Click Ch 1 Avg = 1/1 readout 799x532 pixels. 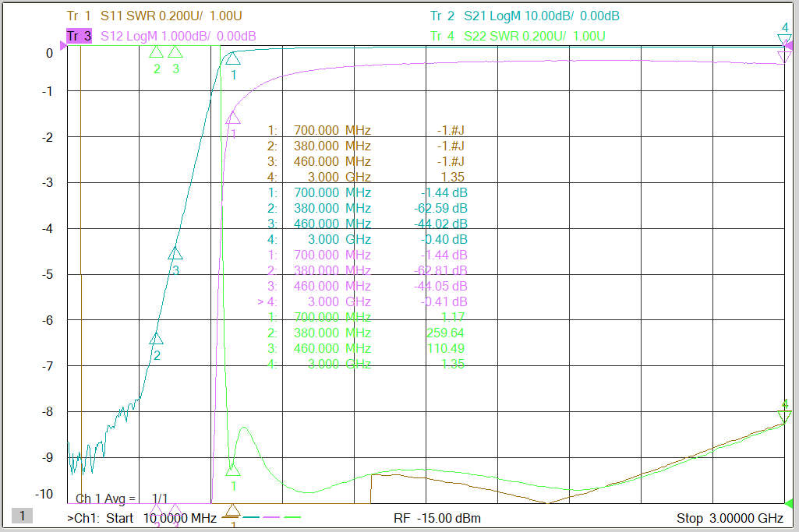click(x=122, y=499)
